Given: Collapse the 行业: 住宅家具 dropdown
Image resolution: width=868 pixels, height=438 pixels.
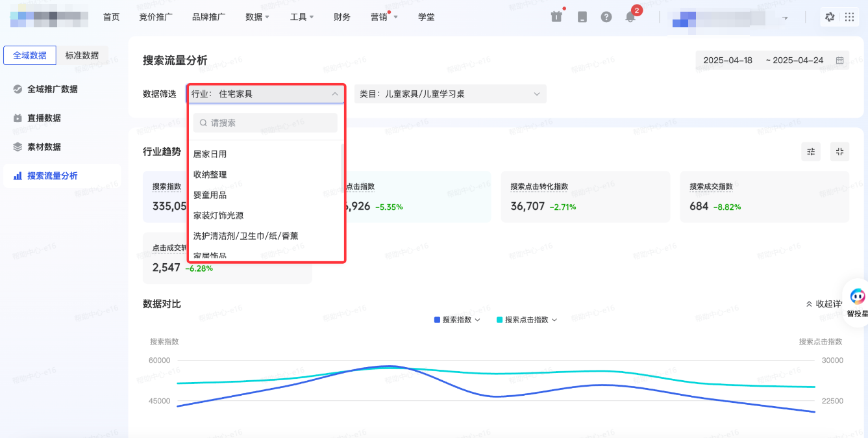Looking at the screenshot, I should coord(266,94).
